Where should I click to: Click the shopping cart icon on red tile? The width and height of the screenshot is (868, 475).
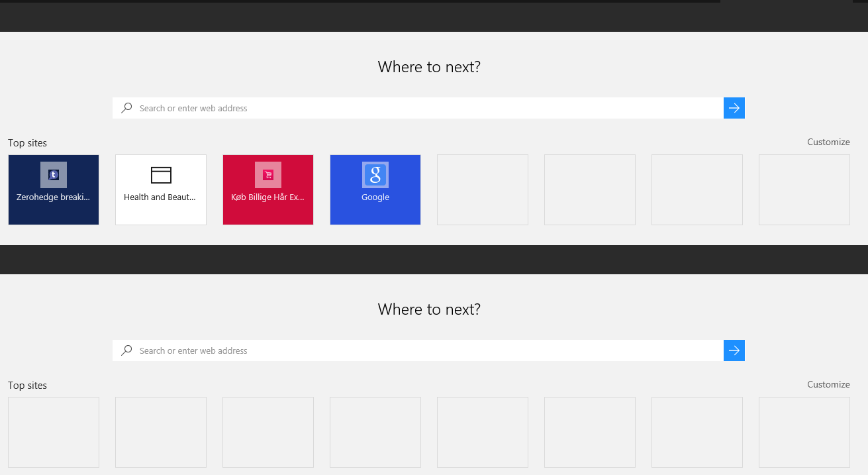[268, 175]
